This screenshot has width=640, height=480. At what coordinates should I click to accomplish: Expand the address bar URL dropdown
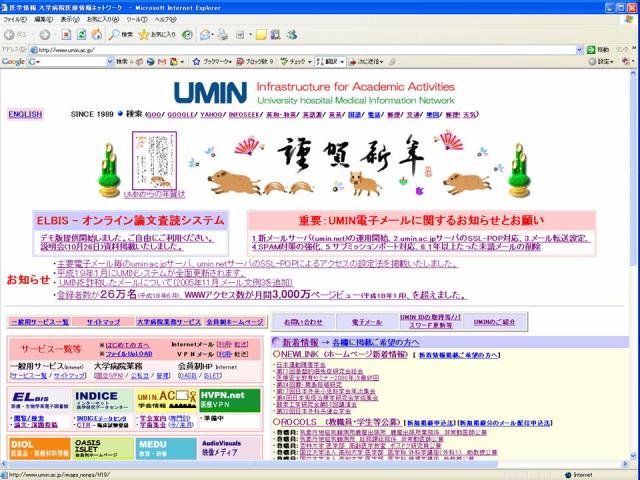tap(581, 49)
